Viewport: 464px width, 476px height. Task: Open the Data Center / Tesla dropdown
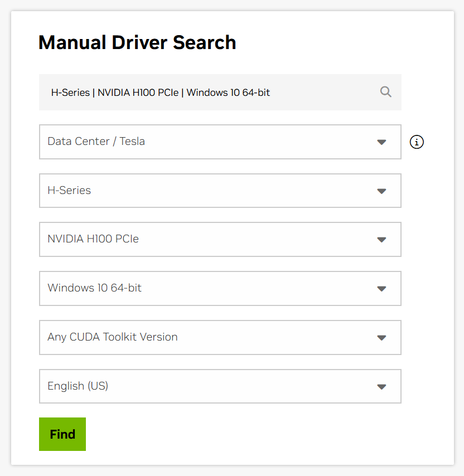coord(220,142)
